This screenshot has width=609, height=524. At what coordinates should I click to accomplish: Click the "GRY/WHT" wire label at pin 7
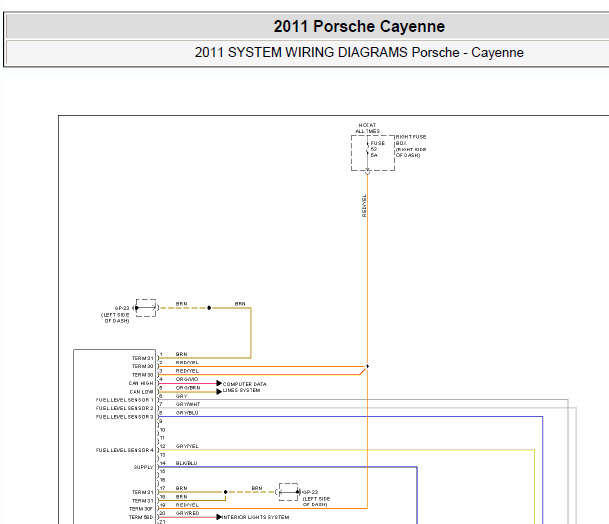pyautogui.click(x=188, y=404)
